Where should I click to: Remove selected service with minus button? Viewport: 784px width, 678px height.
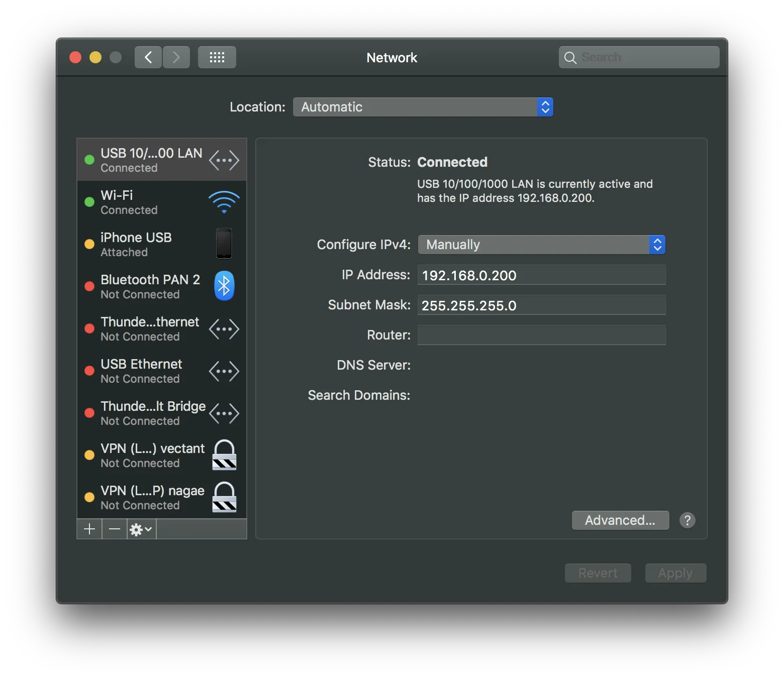[115, 529]
